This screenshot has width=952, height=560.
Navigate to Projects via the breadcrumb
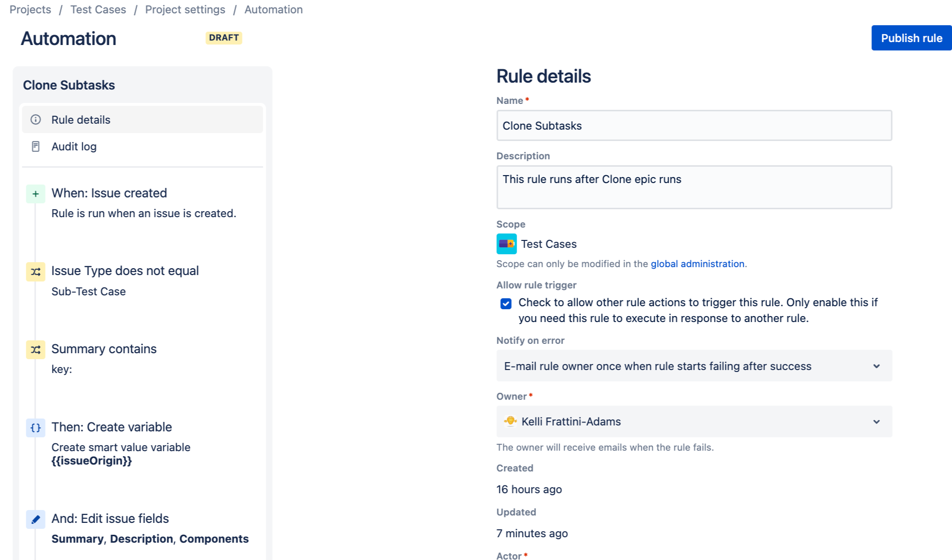coord(30,9)
